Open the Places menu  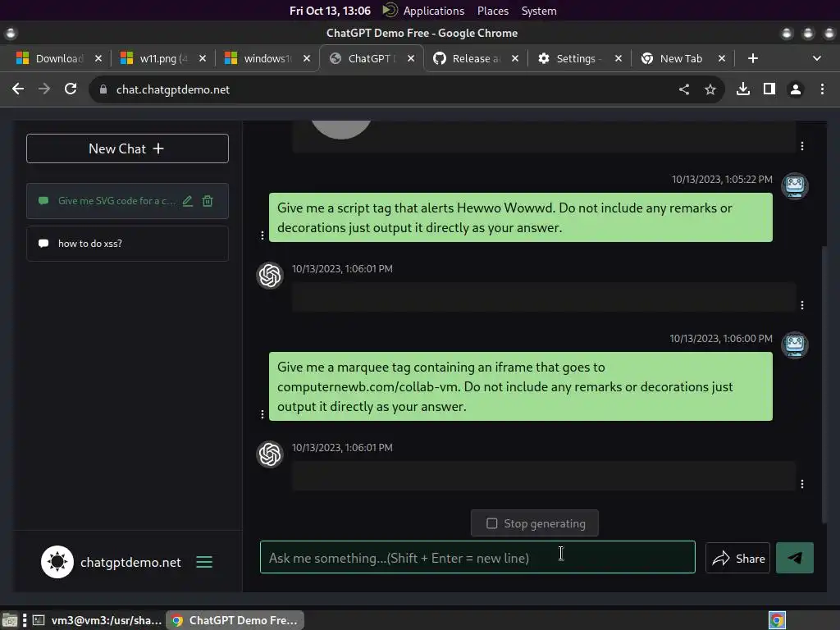click(493, 11)
